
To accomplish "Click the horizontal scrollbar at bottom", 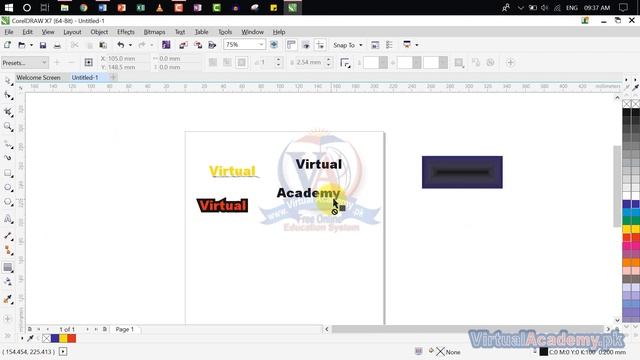I will (x=467, y=329).
